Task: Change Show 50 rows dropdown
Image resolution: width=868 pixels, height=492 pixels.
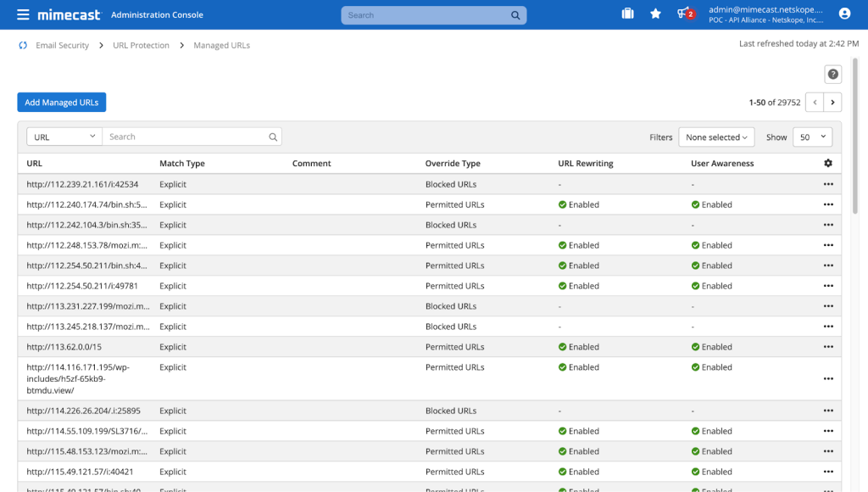Action: click(x=812, y=137)
